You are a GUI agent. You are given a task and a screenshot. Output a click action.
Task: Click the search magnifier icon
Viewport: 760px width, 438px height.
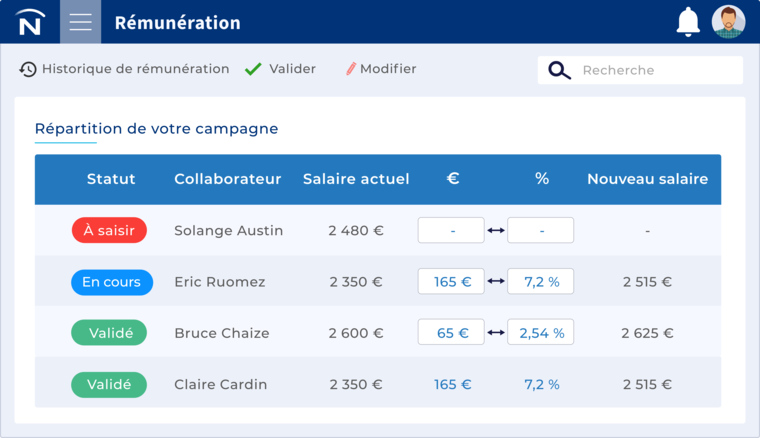[x=559, y=70]
